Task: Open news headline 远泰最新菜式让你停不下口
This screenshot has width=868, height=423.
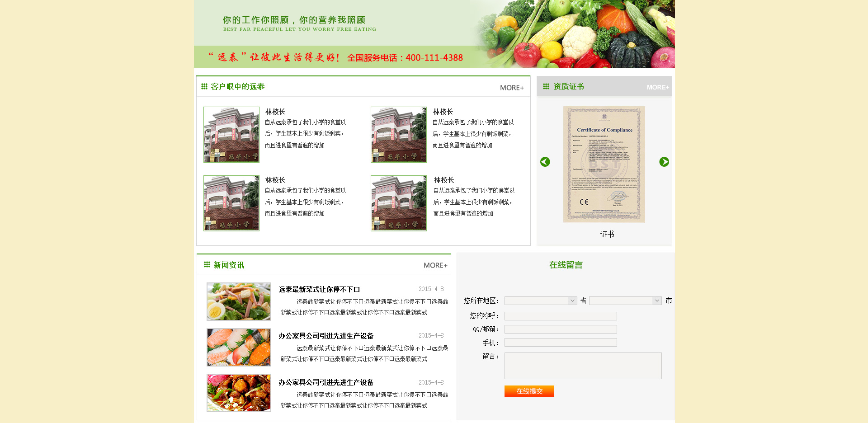Action: pos(319,289)
